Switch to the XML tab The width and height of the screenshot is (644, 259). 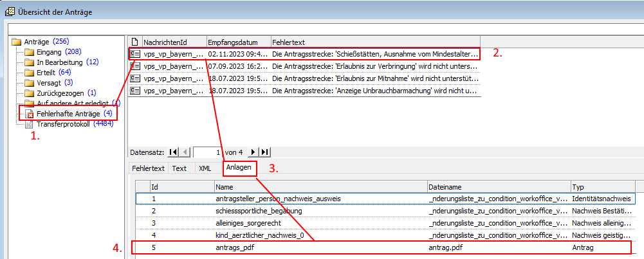pos(205,168)
